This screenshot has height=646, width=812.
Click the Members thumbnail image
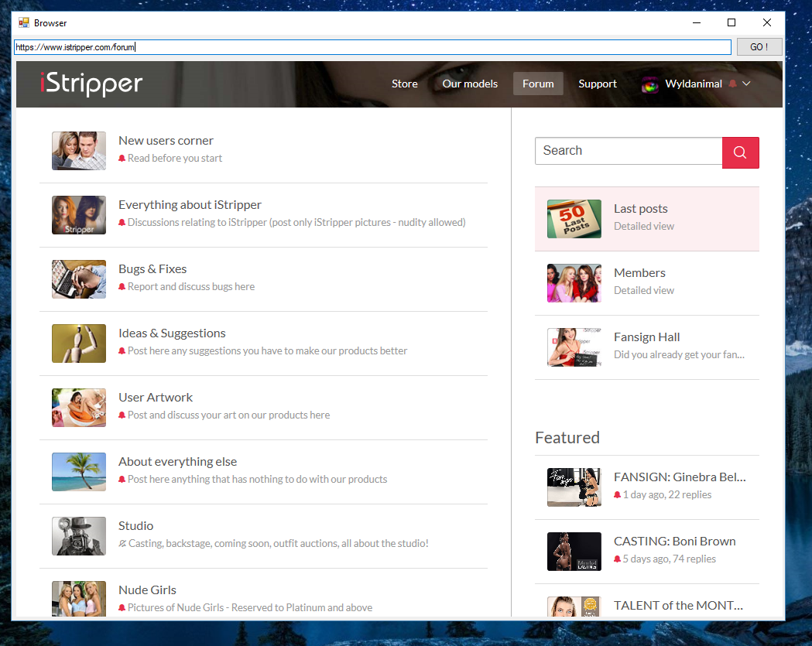pyautogui.click(x=574, y=283)
